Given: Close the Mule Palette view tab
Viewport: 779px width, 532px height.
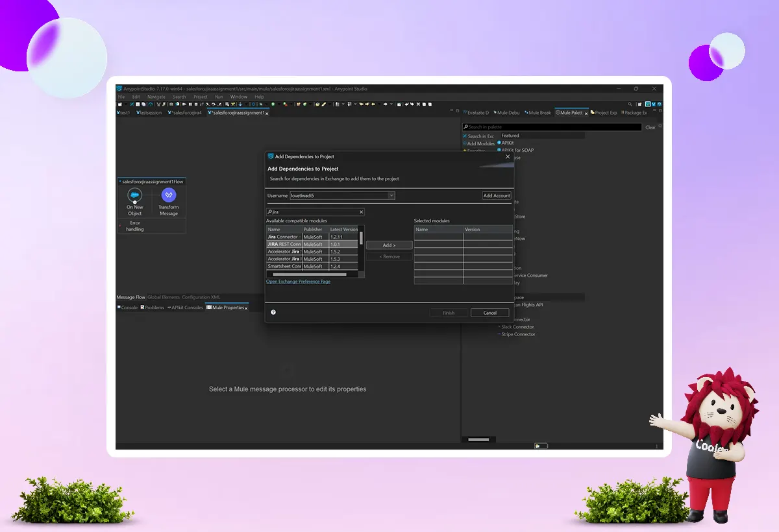Looking at the screenshot, I should (586, 114).
